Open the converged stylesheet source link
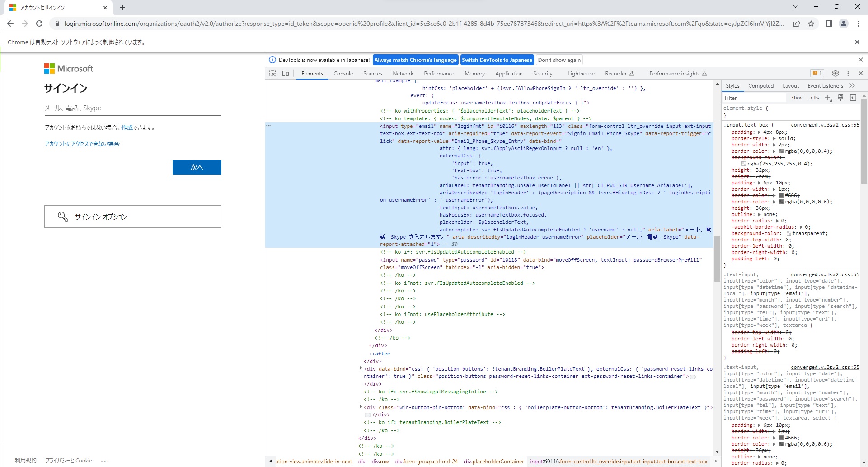The width and height of the screenshot is (868, 467). [x=825, y=125]
